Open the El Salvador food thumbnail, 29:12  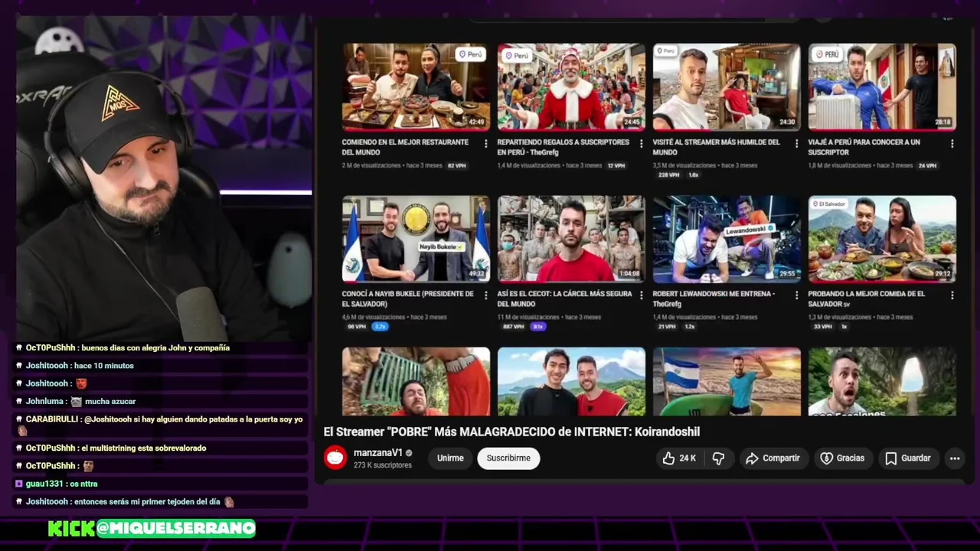tap(882, 239)
